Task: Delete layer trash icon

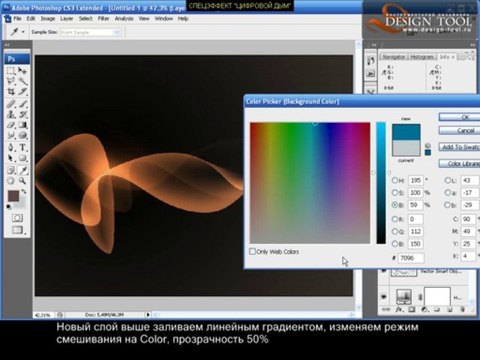Action: [x=462, y=310]
